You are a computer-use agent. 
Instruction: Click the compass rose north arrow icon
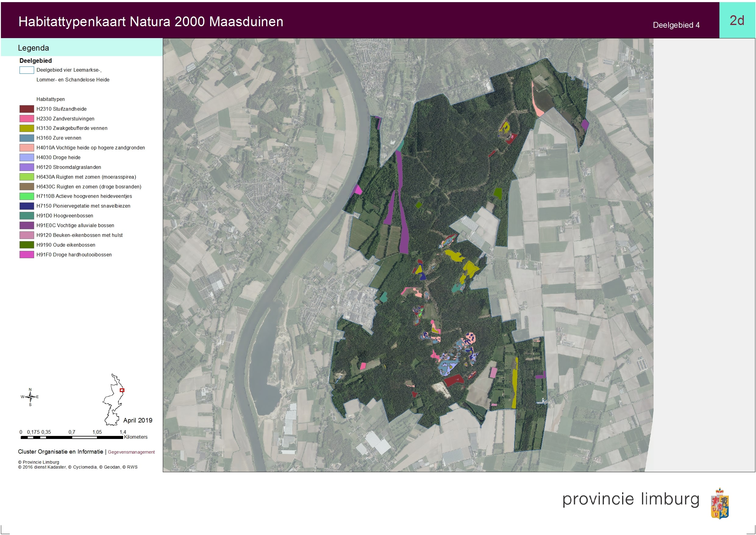tap(30, 397)
